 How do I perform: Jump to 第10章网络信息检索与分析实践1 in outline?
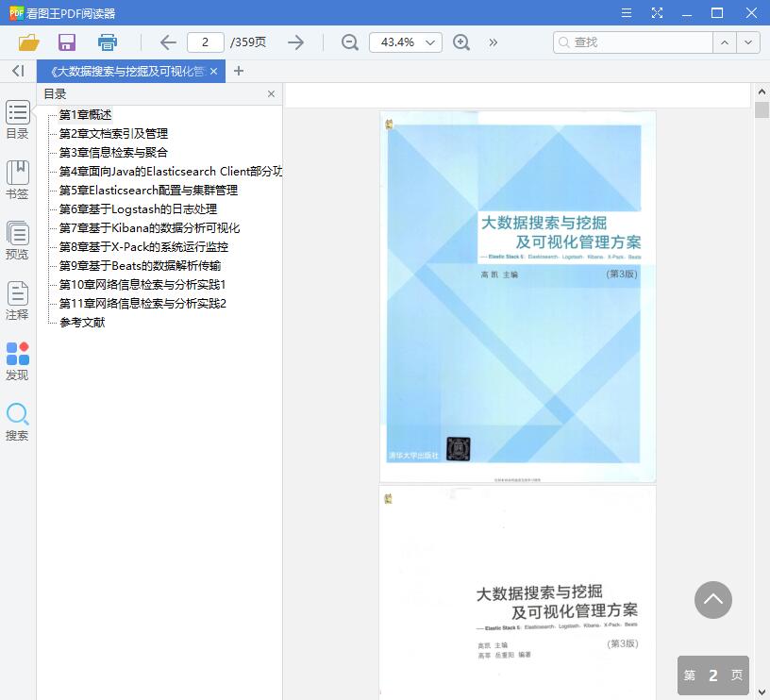pyautogui.click(x=142, y=285)
